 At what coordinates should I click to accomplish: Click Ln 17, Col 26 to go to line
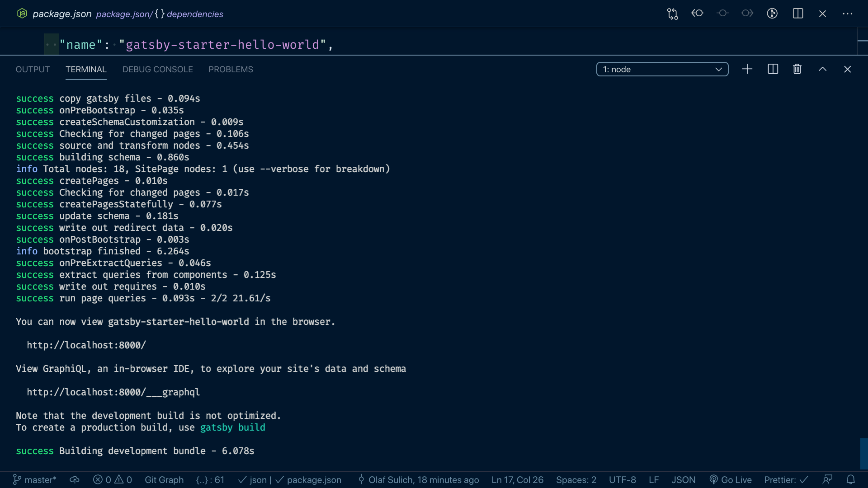coord(518,480)
